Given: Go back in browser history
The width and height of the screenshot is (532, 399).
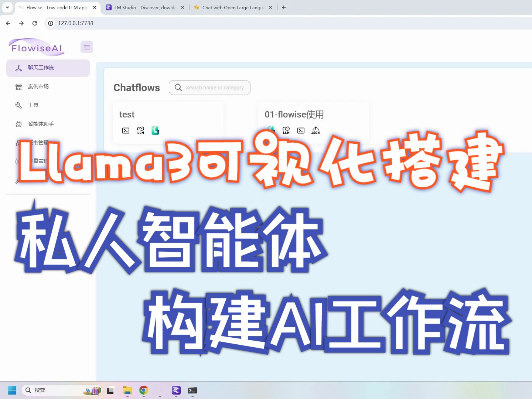Looking at the screenshot, I should point(8,23).
